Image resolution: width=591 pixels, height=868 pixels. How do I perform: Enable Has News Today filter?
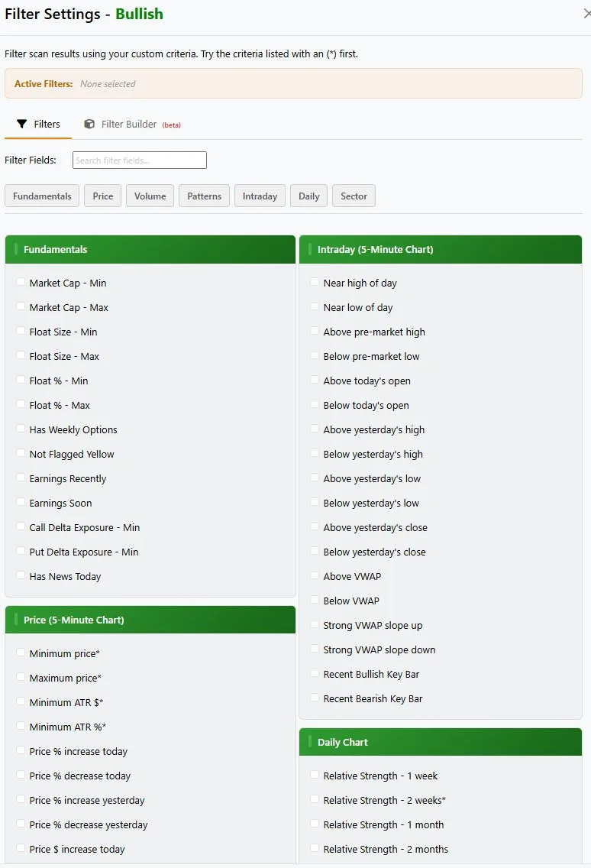(21, 575)
